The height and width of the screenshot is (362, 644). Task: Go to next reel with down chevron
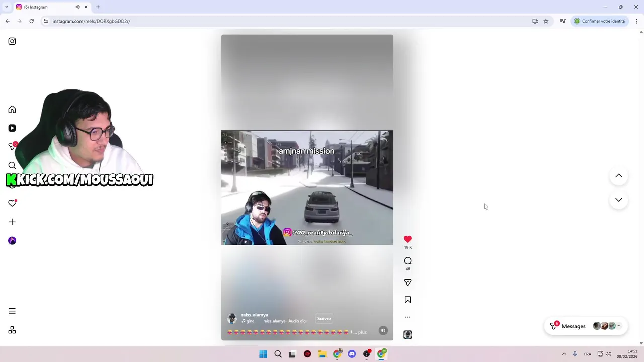click(619, 200)
